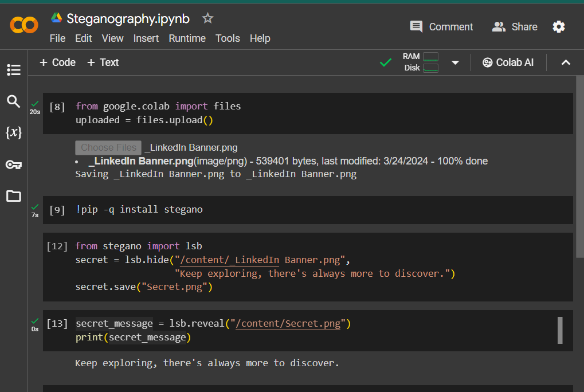Click the 'print(secret_message)' code line

134,338
